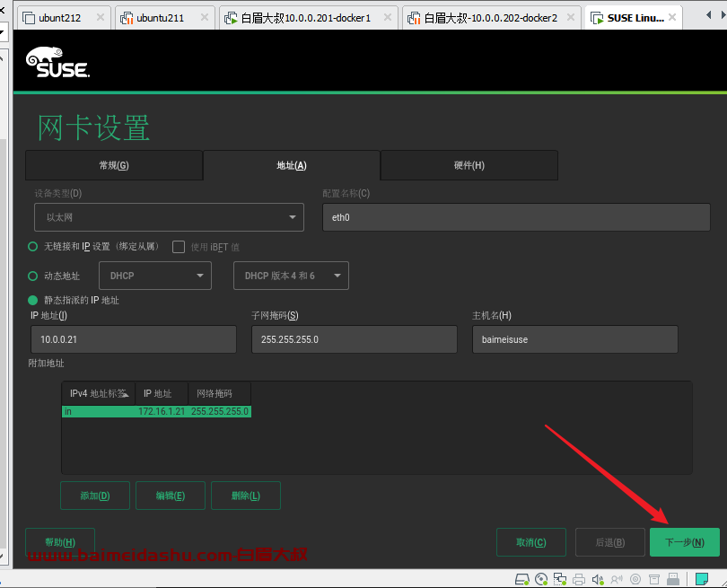Switch to the ubunt212 VM tab
727x588 pixels.
point(65,18)
